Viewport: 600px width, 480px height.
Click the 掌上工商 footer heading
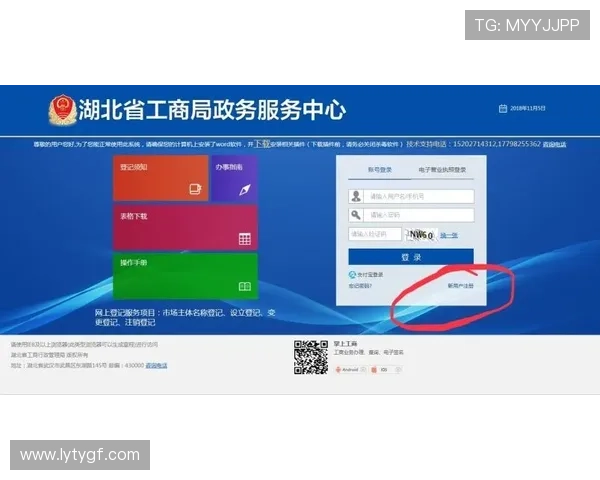(x=346, y=344)
